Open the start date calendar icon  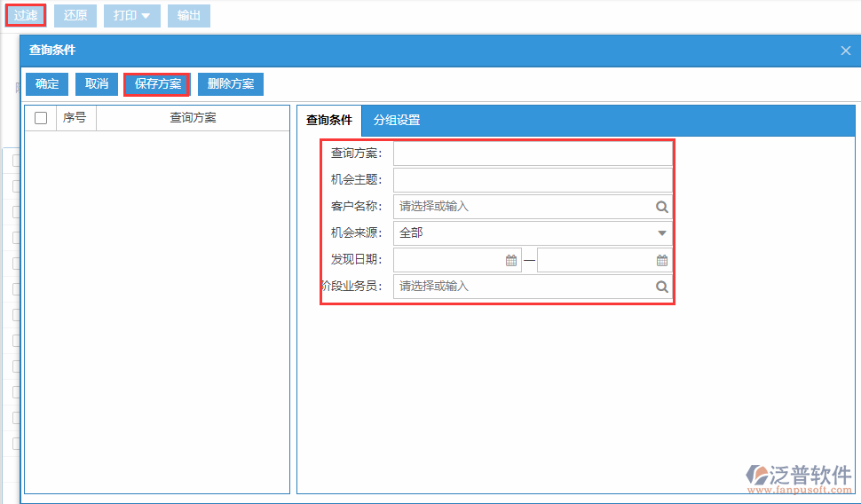[x=511, y=260]
